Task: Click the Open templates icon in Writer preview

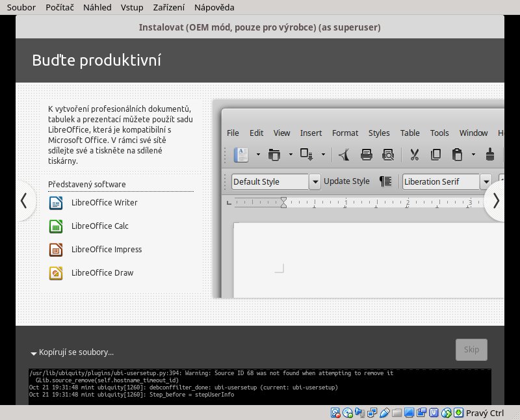Action: click(274, 155)
